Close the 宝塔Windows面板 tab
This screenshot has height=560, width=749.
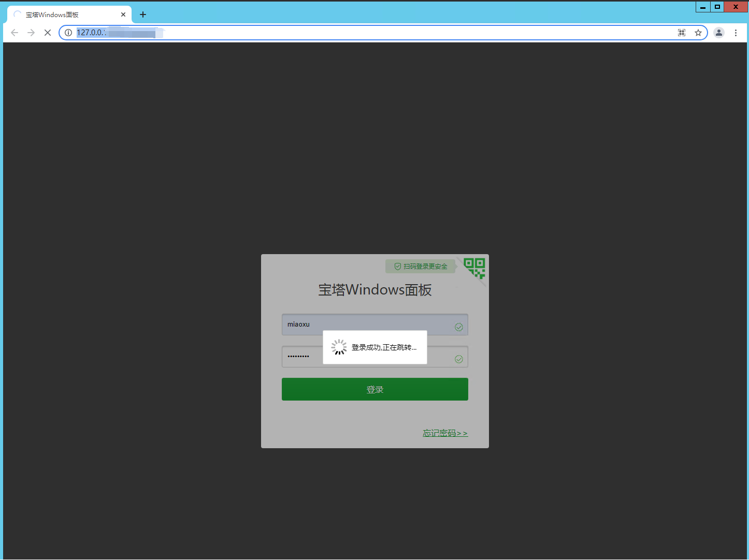pyautogui.click(x=123, y=14)
